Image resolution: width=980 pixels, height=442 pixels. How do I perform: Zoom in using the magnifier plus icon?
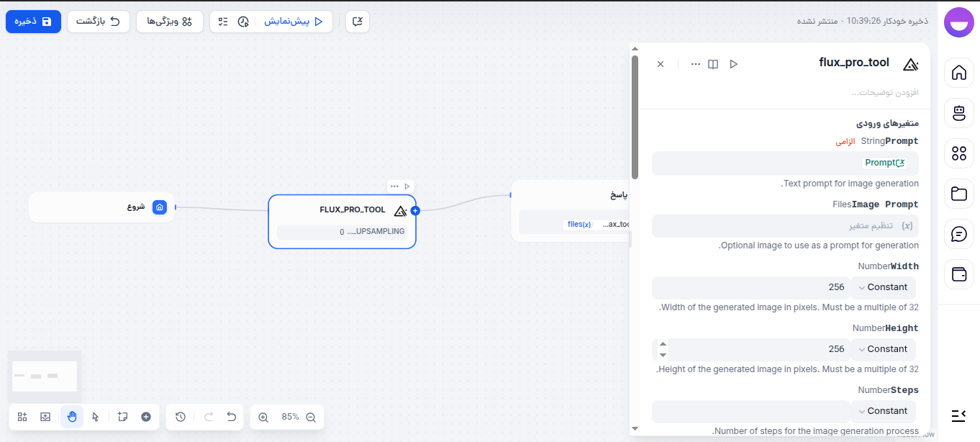point(263,417)
